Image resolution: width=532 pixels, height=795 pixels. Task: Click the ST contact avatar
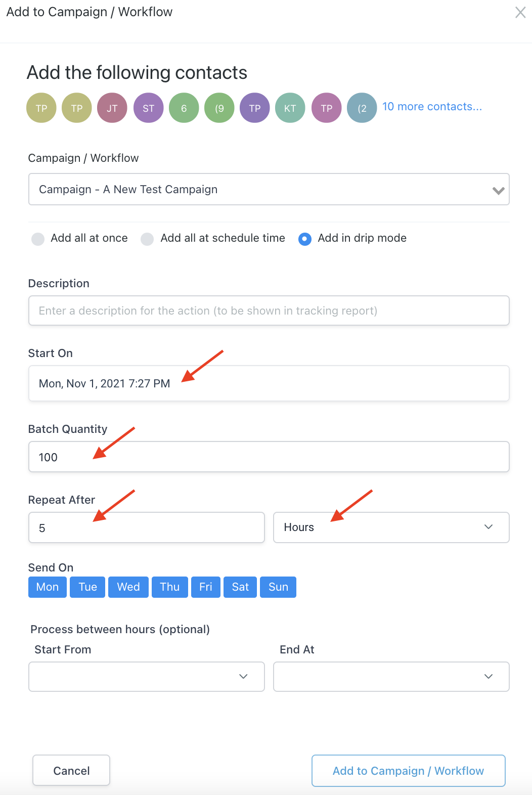(148, 108)
